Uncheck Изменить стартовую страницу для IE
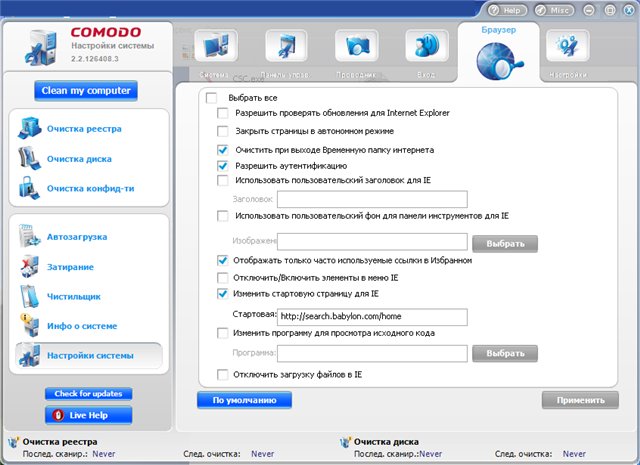Screen dimensions: 640x465 click(223, 294)
